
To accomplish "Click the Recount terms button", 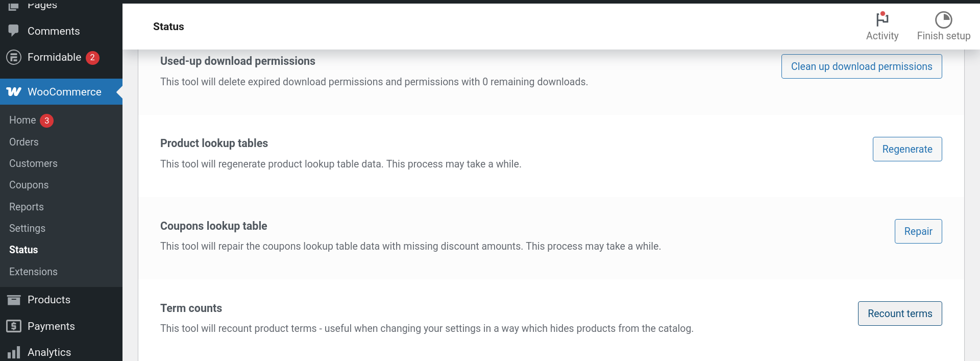I will 899,314.
